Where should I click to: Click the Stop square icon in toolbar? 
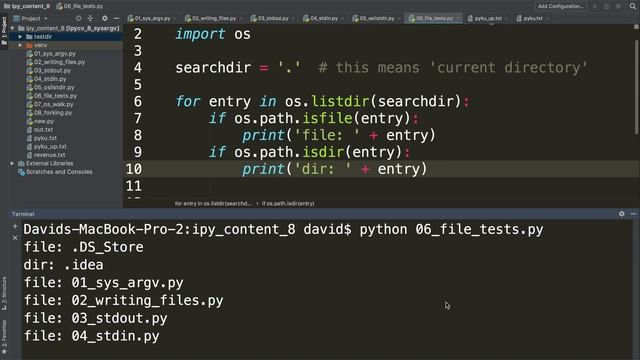click(619, 6)
